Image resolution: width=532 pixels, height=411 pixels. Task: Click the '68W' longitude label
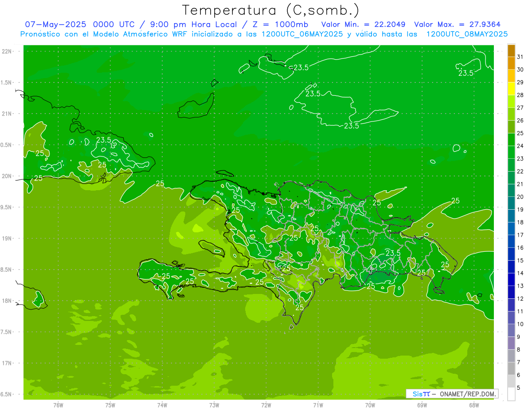[x=474, y=405]
